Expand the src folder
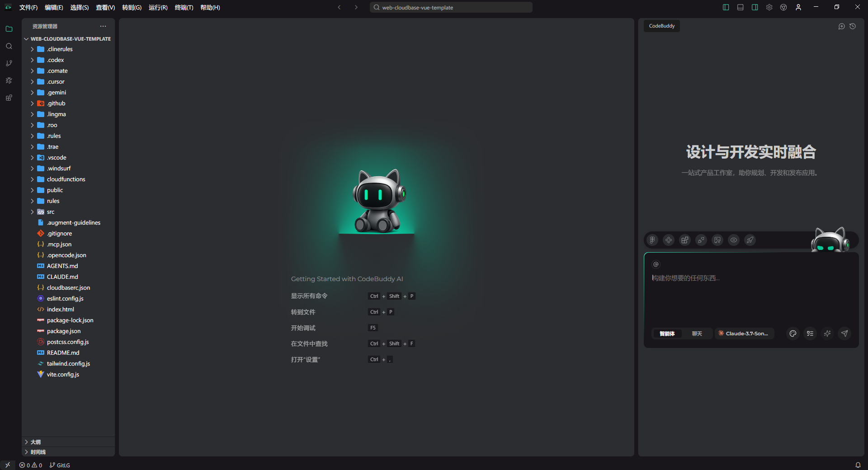 point(68,212)
